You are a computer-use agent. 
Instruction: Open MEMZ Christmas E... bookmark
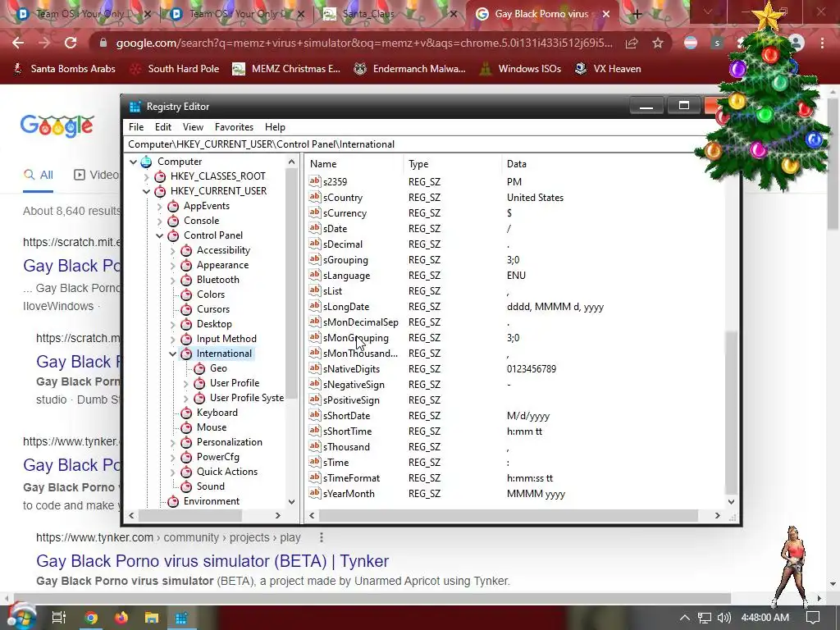click(286, 69)
